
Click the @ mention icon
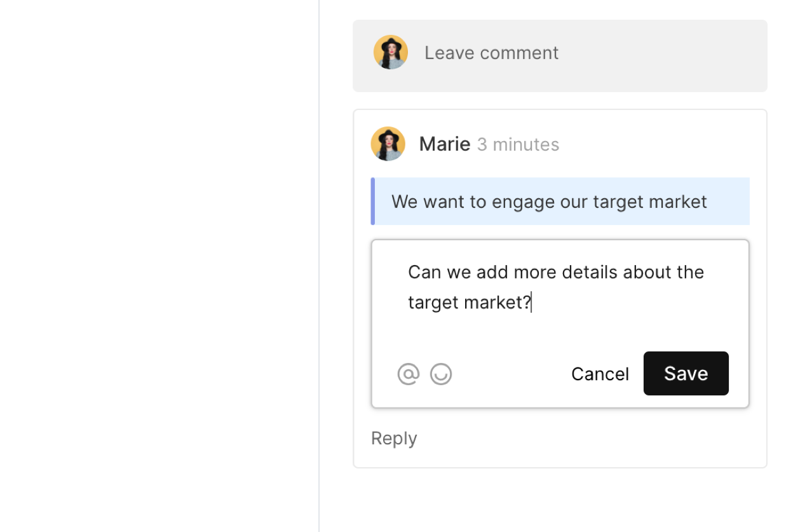[409, 374]
